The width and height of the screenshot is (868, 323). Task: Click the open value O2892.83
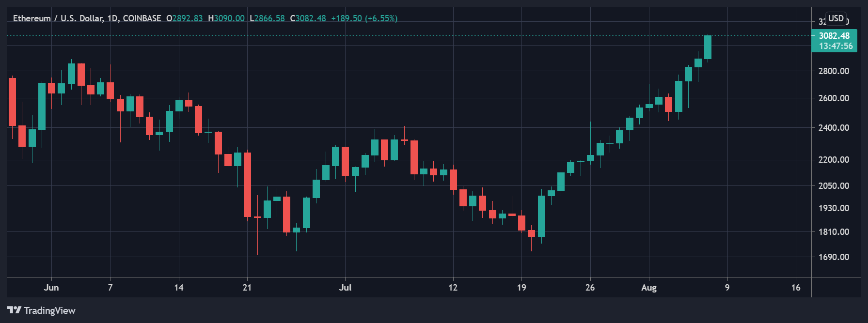click(x=184, y=18)
